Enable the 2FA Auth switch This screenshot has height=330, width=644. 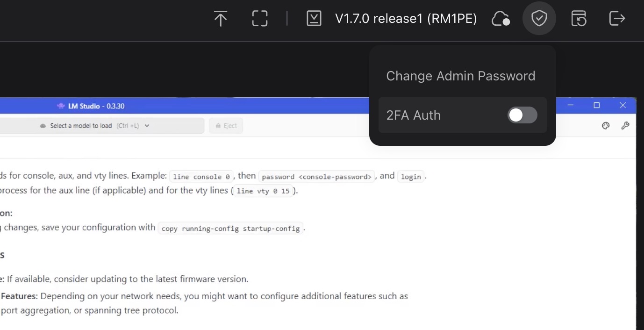coord(522,115)
